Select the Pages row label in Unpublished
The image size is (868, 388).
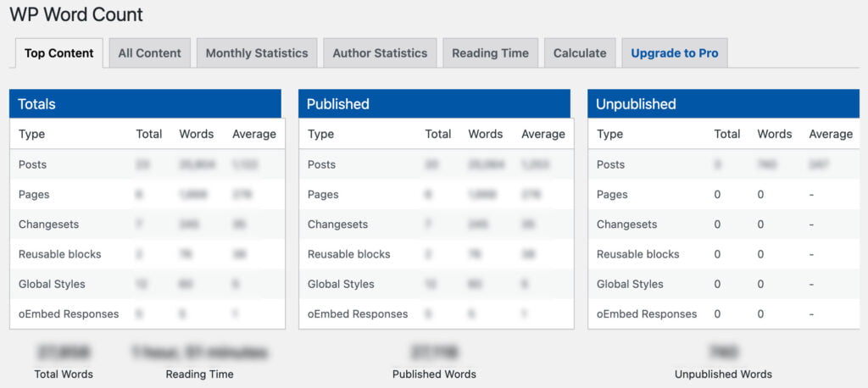tap(612, 194)
